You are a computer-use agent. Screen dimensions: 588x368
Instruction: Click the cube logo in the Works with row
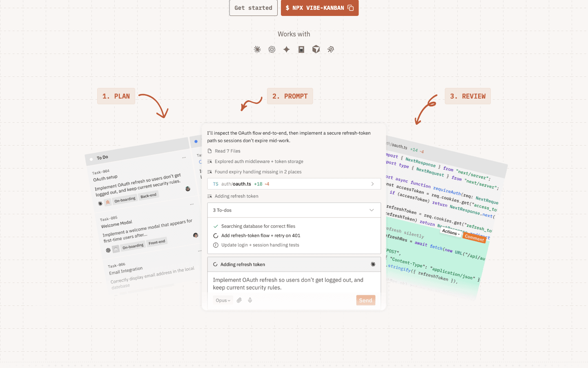(x=316, y=49)
